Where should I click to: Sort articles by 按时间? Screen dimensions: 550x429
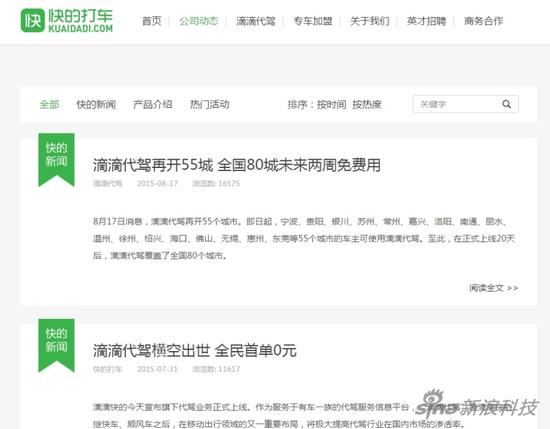click(331, 104)
